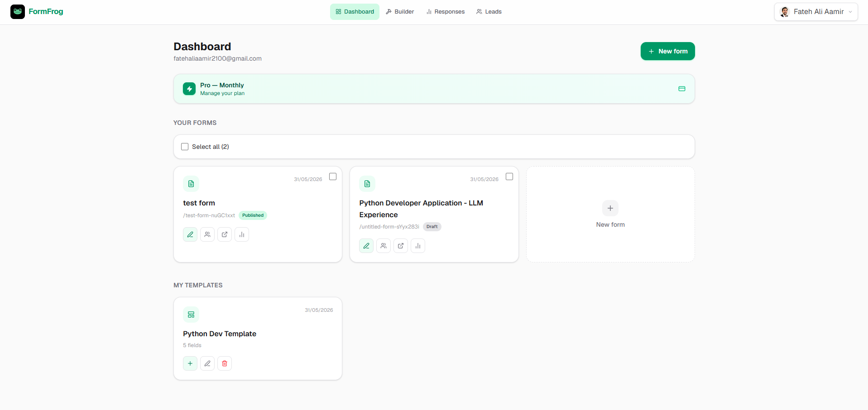This screenshot has width=868, height=410.
Task: Click the FormFrog brand name
Action: click(x=46, y=12)
